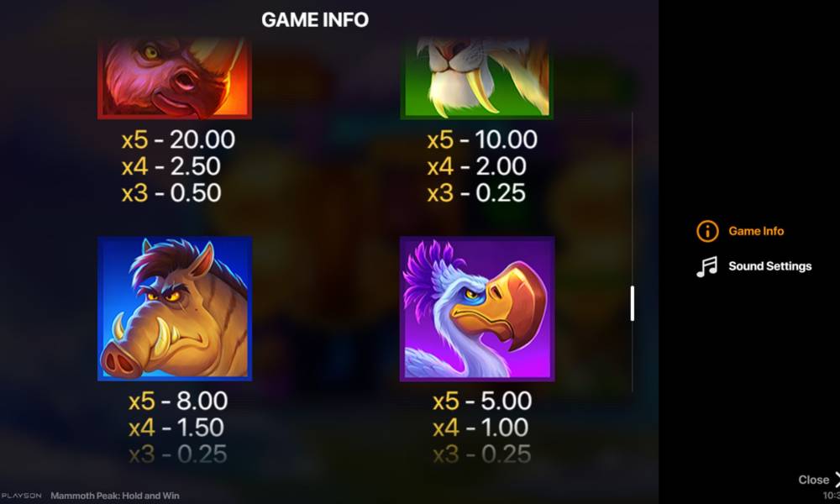Viewport: 840px width, 504px height.
Task: Click the Playson logo in footer
Action: [22, 496]
